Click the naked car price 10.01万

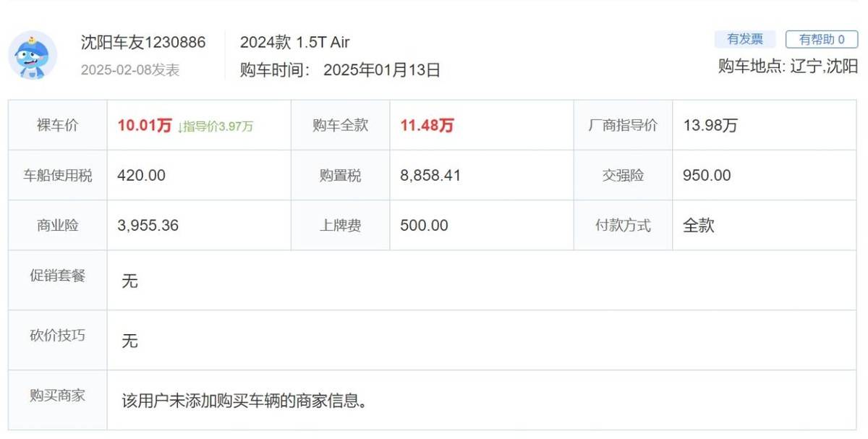point(144,126)
